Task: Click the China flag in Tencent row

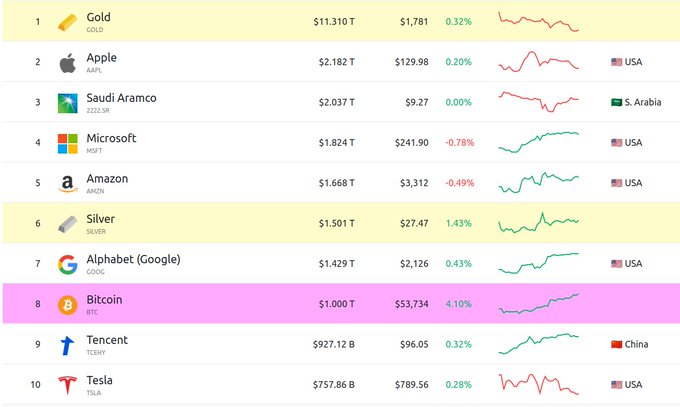Action: click(616, 345)
